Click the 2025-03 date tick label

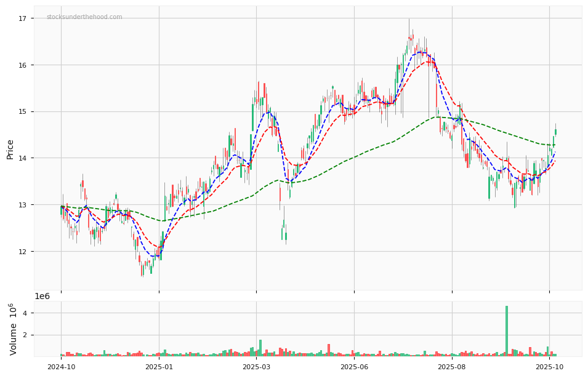coord(257,367)
